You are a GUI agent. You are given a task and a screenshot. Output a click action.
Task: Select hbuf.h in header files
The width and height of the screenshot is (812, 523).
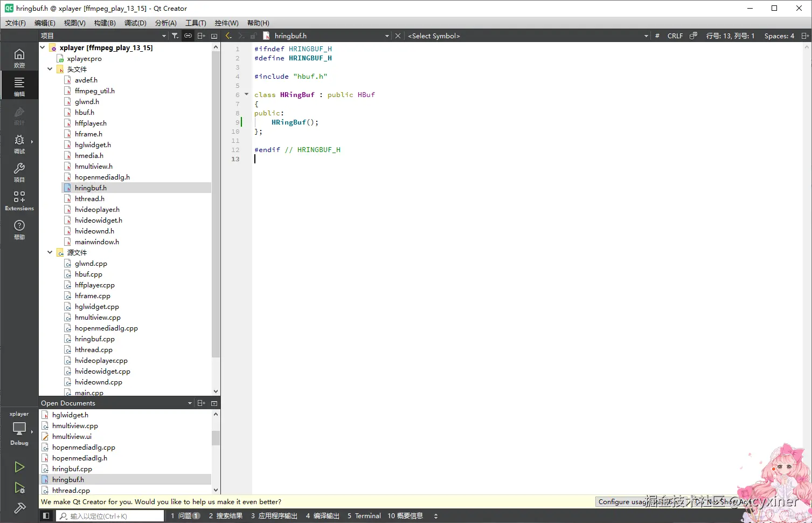(x=85, y=112)
